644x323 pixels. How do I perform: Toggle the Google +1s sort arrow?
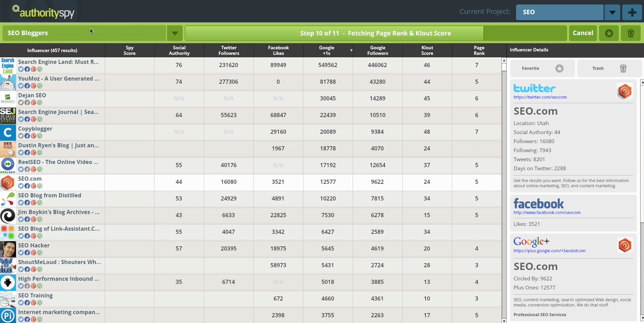[x=351, y=50]
